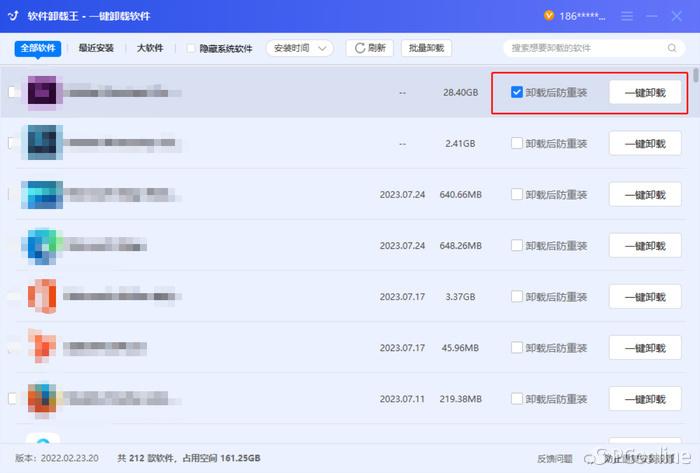Switch to 全部软件 tab
The height and width of the screenshot is (473, 700).
click(38, 48)
